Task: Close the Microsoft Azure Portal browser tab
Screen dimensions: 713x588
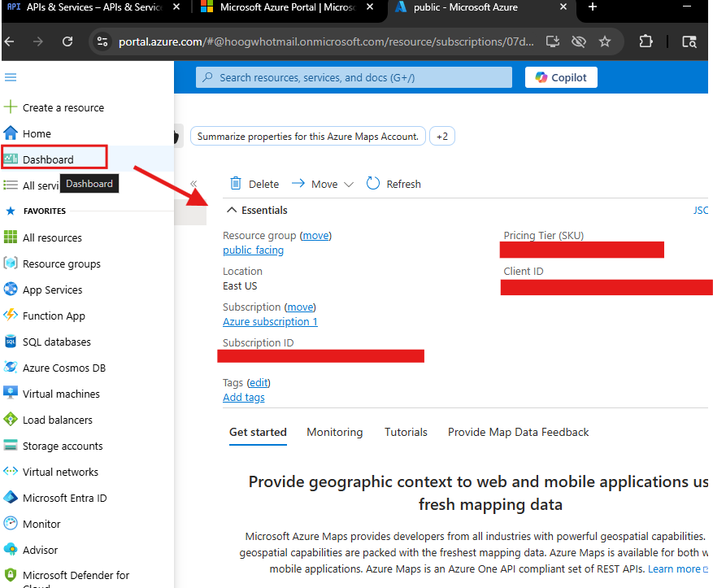Action: click(x=370, y=7)
